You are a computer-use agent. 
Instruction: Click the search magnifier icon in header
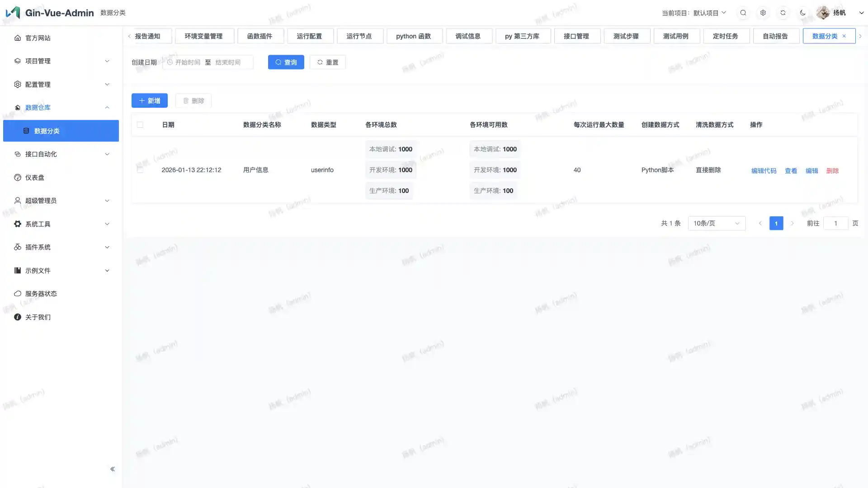743,13
